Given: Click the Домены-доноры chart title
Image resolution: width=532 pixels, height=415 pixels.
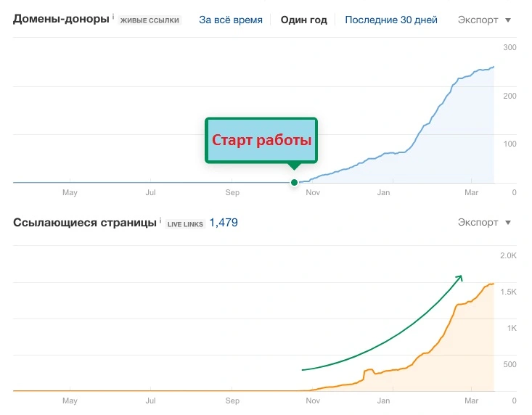Looking at the screenshot, I should coord(62,20).
